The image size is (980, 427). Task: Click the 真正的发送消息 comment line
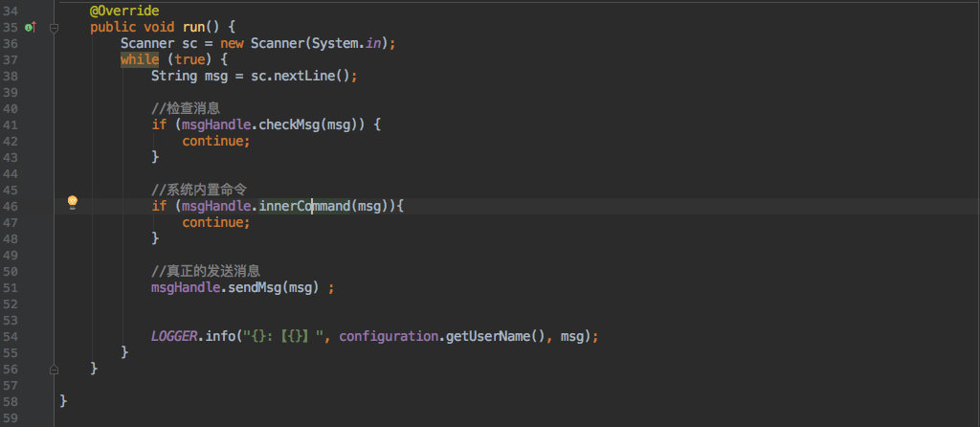tap(206, 271)
